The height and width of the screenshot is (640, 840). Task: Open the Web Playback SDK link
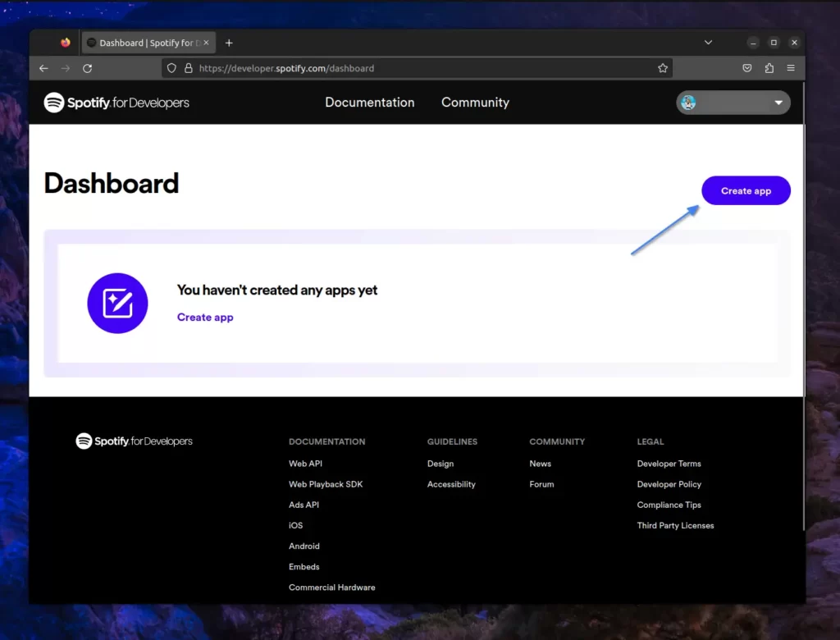tap(326, 485)
